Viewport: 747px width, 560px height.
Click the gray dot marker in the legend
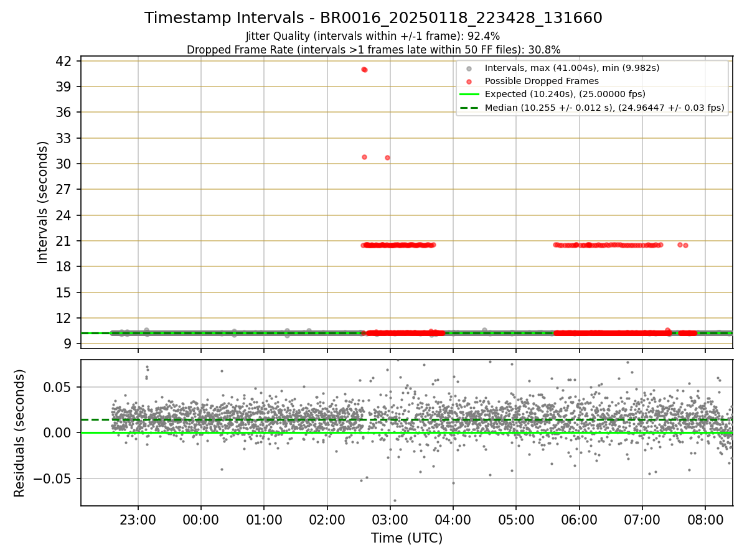coord(468,68)
